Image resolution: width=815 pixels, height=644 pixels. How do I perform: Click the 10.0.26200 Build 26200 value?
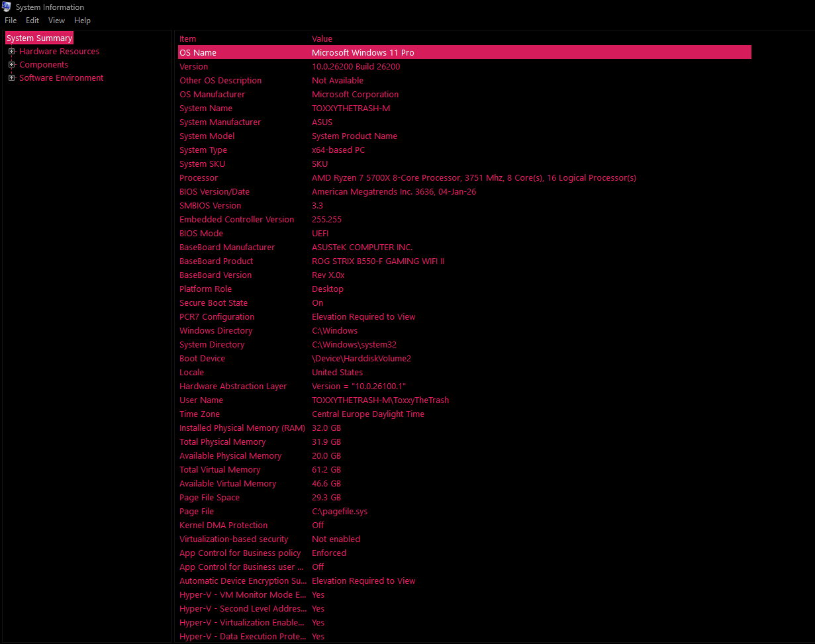(x=356, y=67)
